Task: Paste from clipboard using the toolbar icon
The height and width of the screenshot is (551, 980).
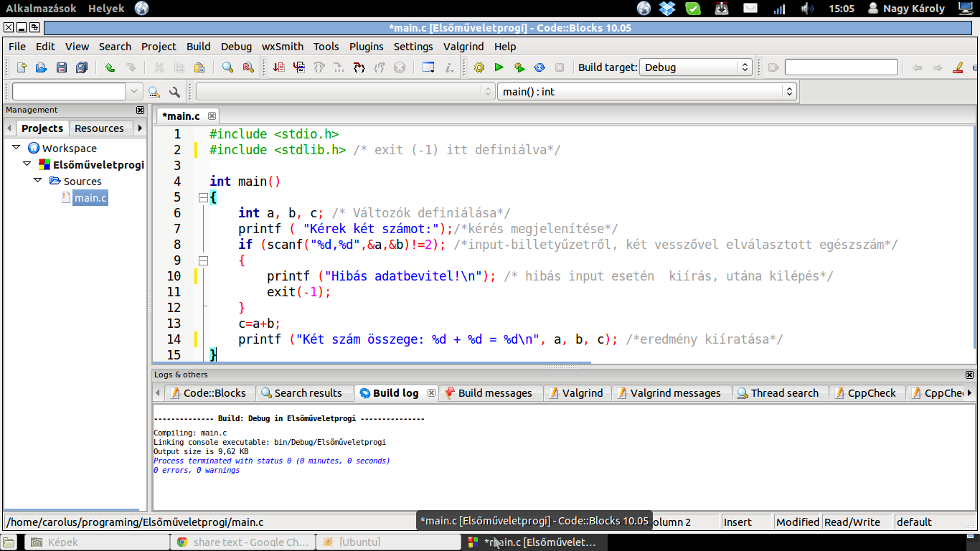Action: 199,67
